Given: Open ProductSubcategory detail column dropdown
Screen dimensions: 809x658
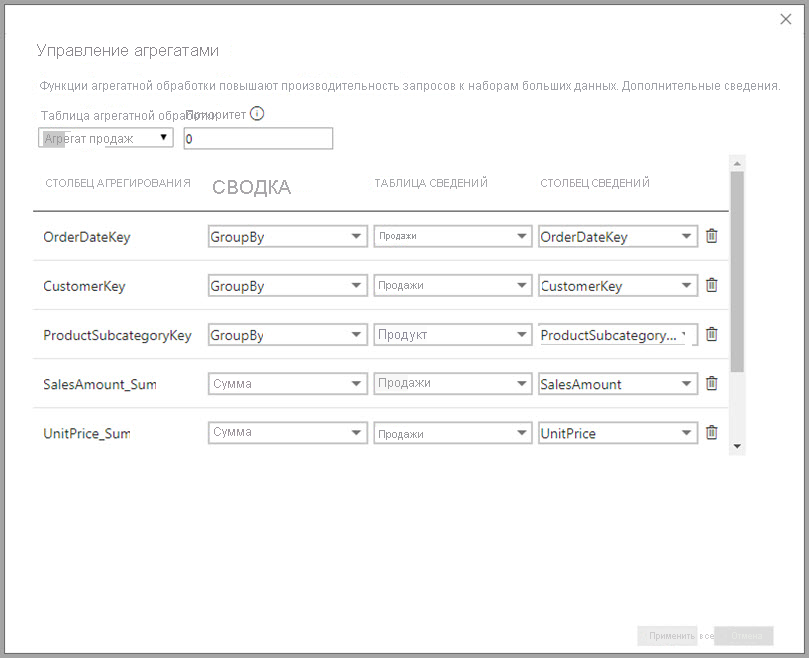Looking at the screenshot, I should click(618, 334).
